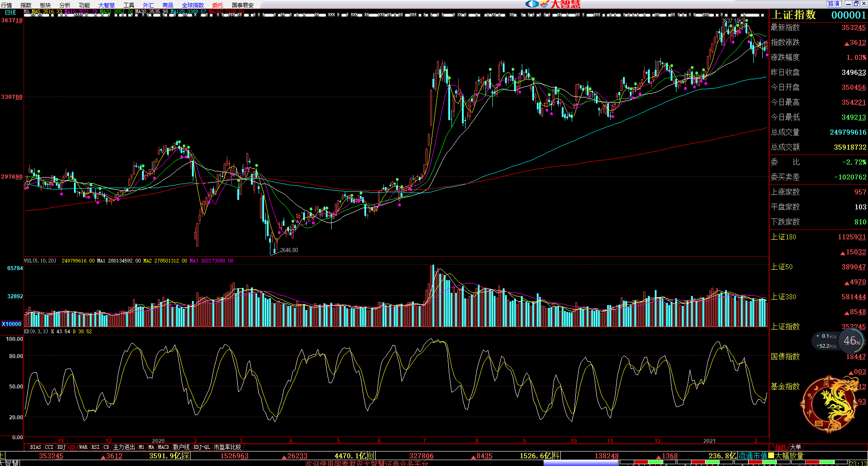This screenshot has width=868, height=466.
Task: Open the 市盈率比较 indicator tab
Action: 227,447
